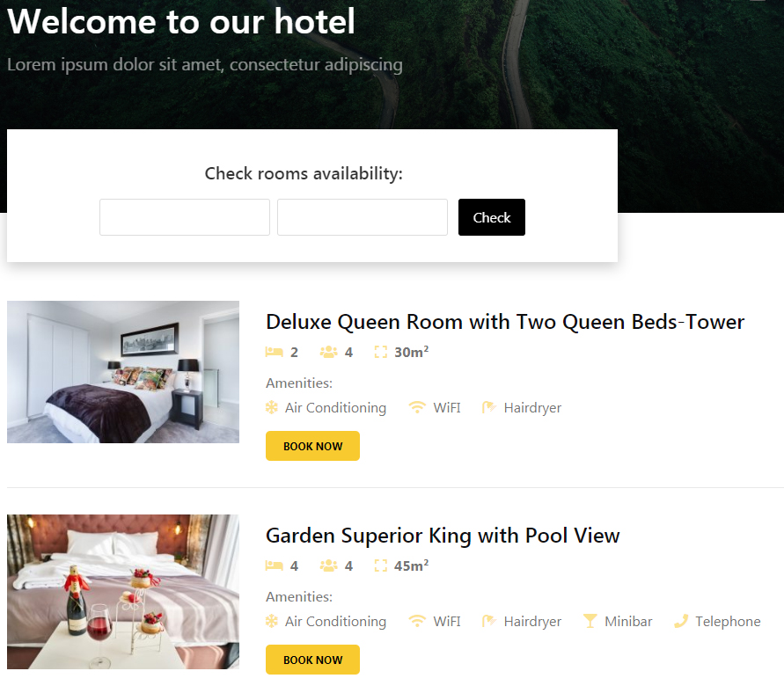This screenshot has width=784, height=693.
Task: Click the WiFi icon for Garden Superior King
Action: 417,621
